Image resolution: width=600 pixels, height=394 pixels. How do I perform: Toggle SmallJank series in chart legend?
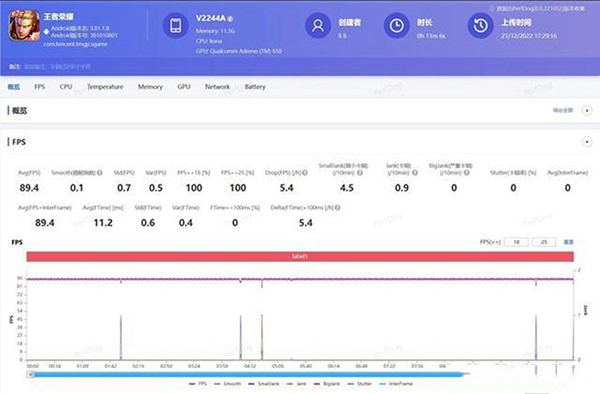pos(264,384)
